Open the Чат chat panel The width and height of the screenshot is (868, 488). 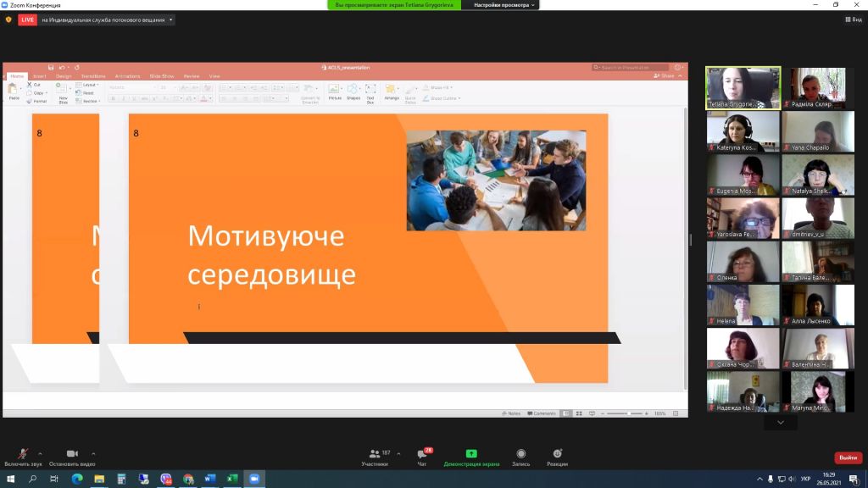click(422, 457)
